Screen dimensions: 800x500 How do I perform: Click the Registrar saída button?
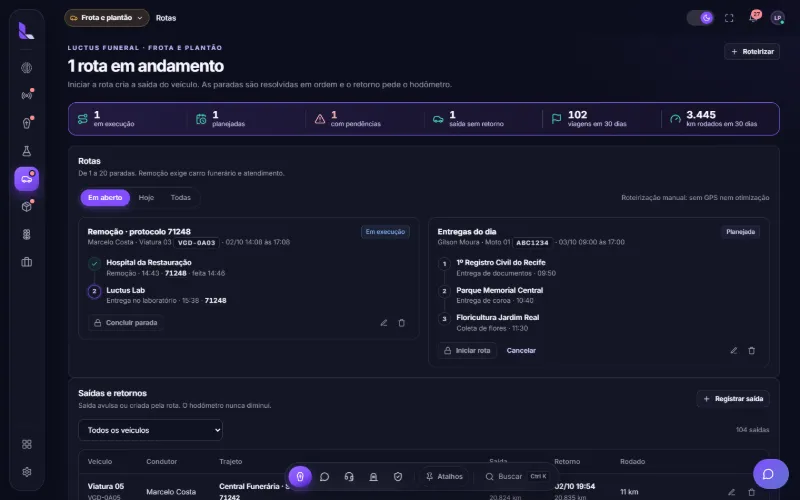[x=733, y=399]
